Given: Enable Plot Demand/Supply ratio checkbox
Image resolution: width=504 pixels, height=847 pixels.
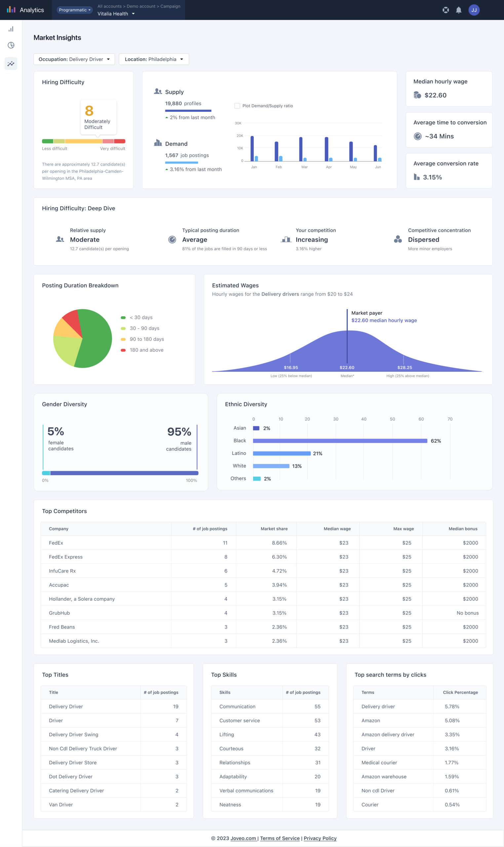Looking at the screenshot, I should coord(237,106).
